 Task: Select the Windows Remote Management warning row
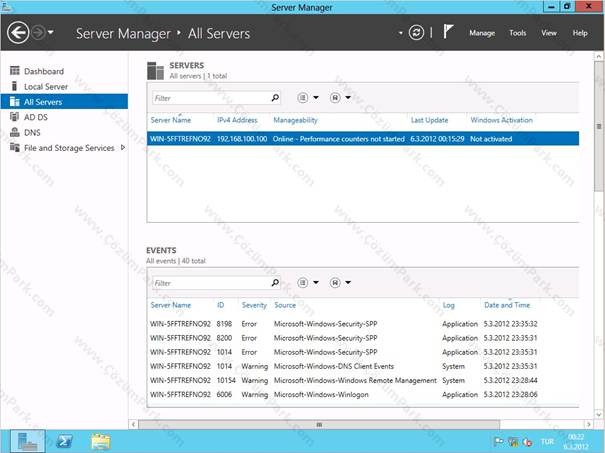[363, 380]
